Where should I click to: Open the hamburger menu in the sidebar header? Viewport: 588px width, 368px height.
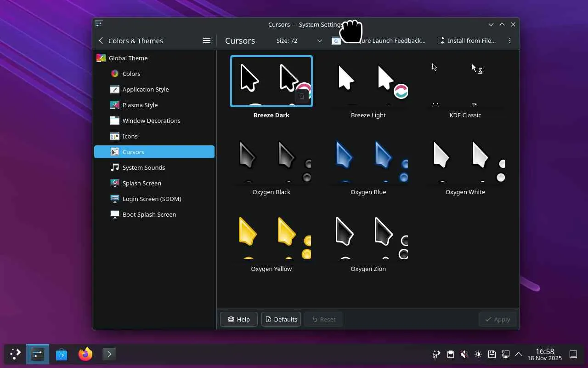click(207, 40)
